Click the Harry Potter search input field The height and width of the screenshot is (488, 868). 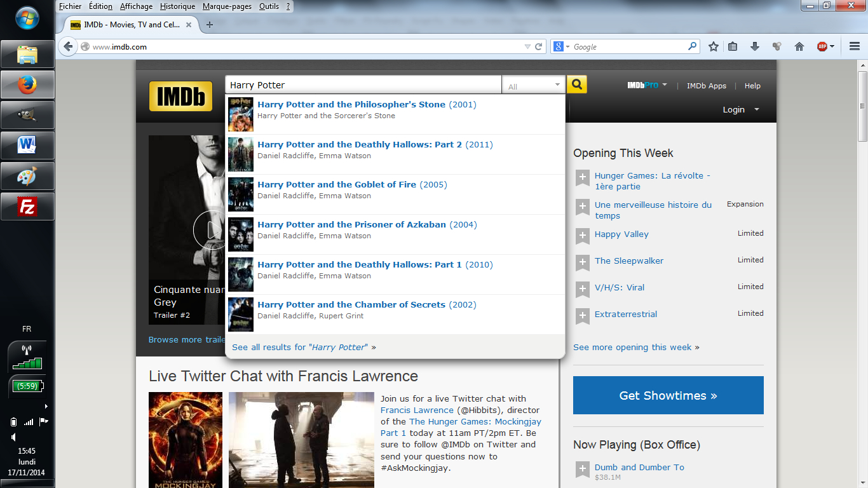click(363, 85)
